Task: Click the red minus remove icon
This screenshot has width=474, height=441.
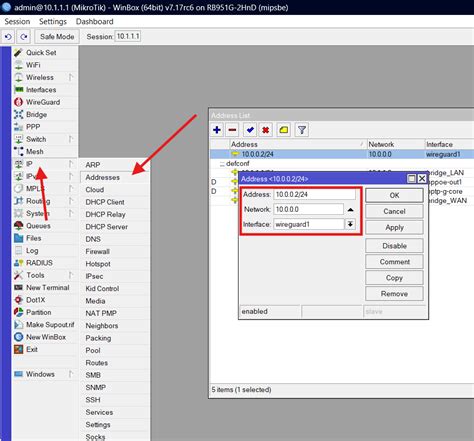Action: [x=233, y=130]
